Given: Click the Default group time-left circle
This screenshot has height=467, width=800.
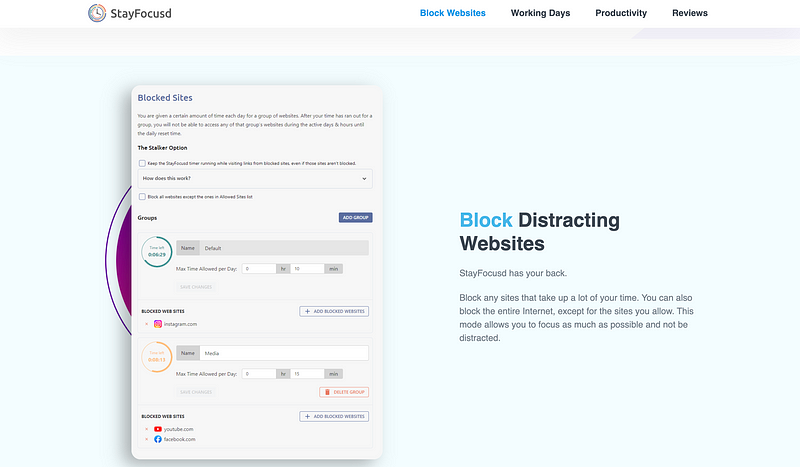Looking at the screenshot, I should click(x=157, y=252).
